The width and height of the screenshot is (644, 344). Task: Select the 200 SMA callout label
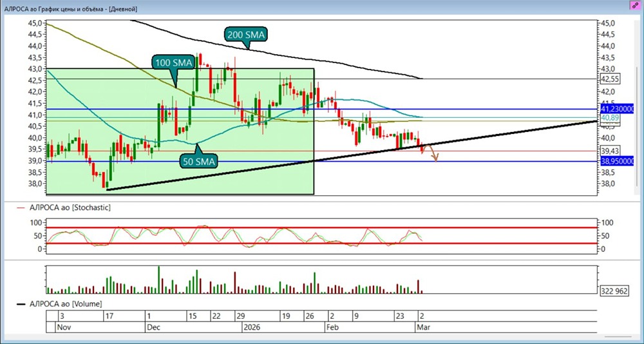[246, 35]
